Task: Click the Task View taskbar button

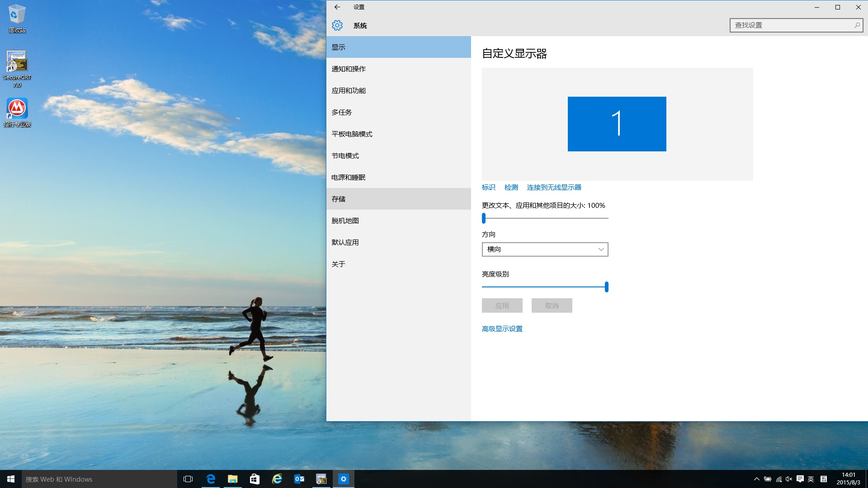Action: (188, 479)
